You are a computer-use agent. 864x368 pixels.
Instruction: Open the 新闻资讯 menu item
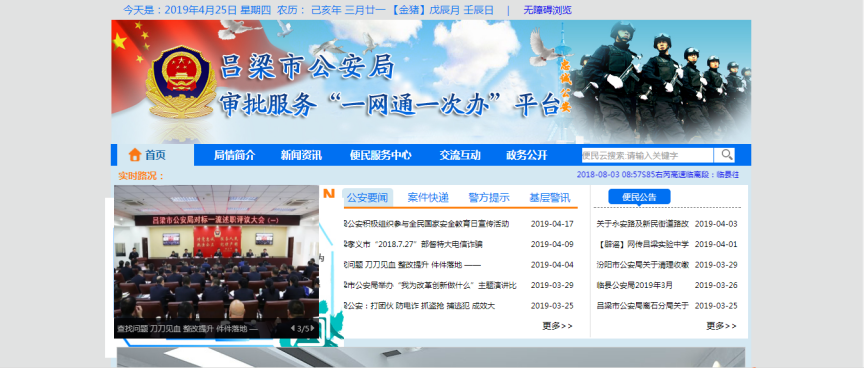301,155
